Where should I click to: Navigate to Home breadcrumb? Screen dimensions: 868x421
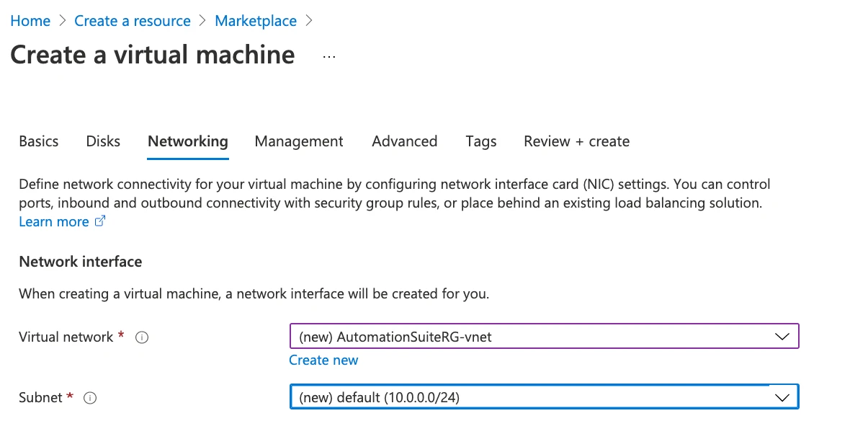(30, 21)
